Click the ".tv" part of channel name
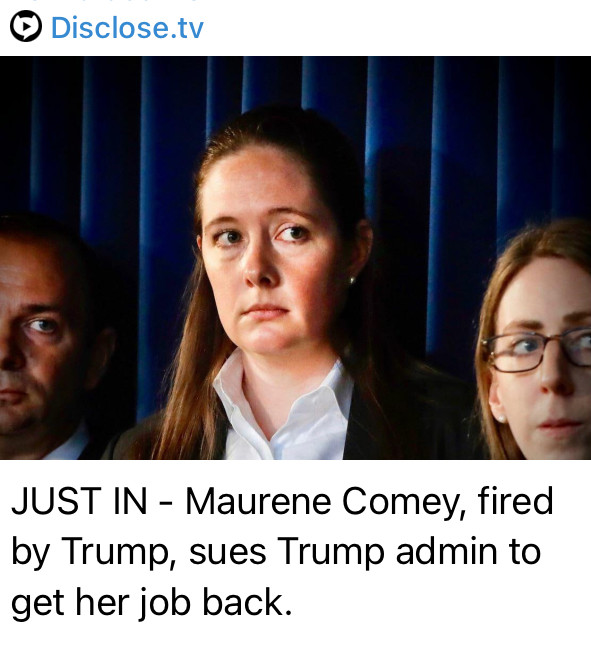The width and height of the screenshot is (591, 652). 187,28
